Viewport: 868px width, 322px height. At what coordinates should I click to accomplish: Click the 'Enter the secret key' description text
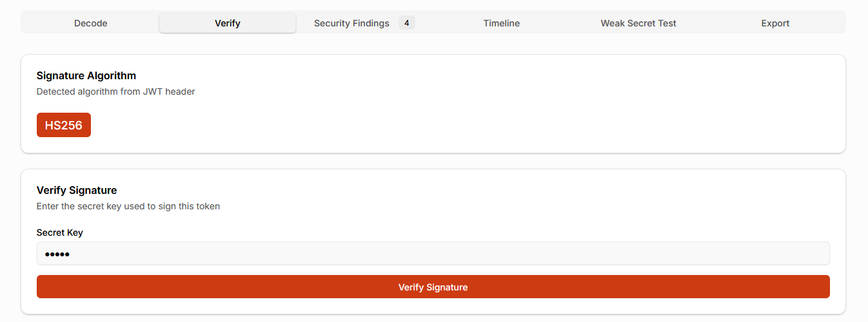(128, 206)
